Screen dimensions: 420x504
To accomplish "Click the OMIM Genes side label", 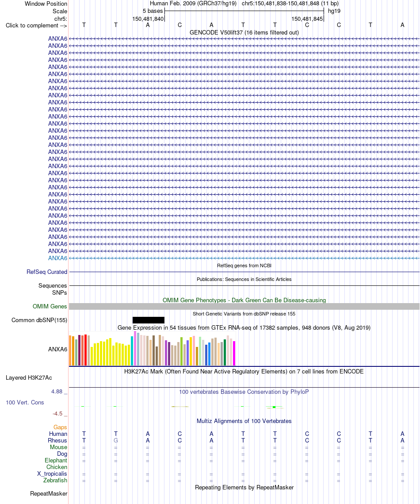I will [x=50, y=307].
